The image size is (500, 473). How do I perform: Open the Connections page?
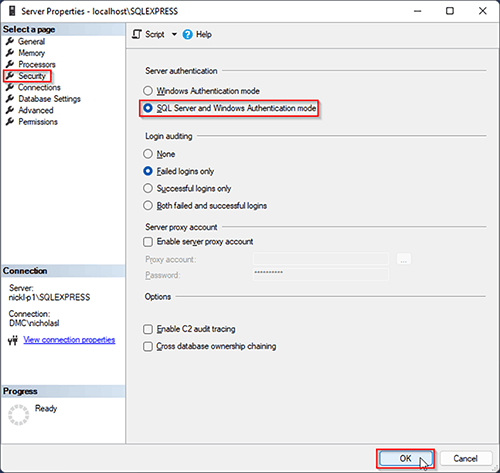[x=39, y=87]
